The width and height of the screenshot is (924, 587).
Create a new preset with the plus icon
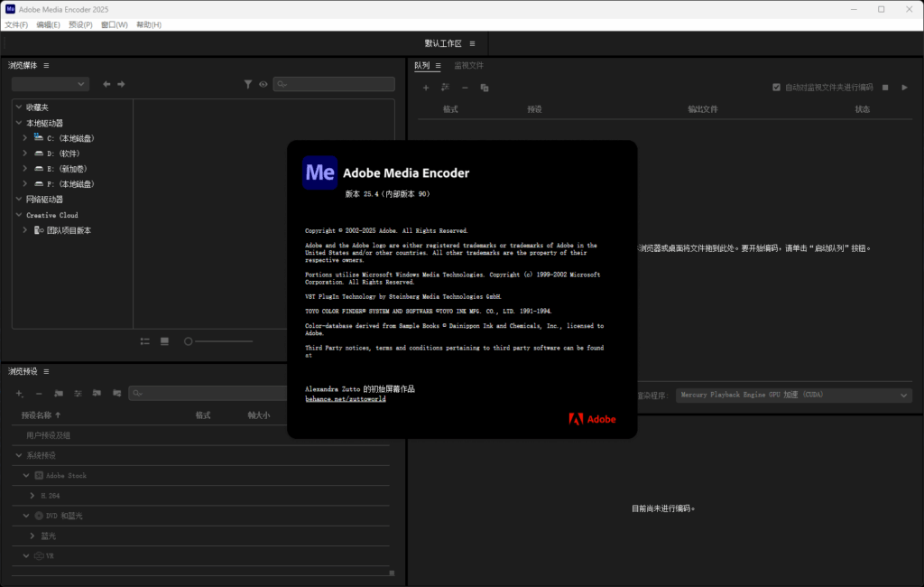pyautogui.click(x=18, y=394)
